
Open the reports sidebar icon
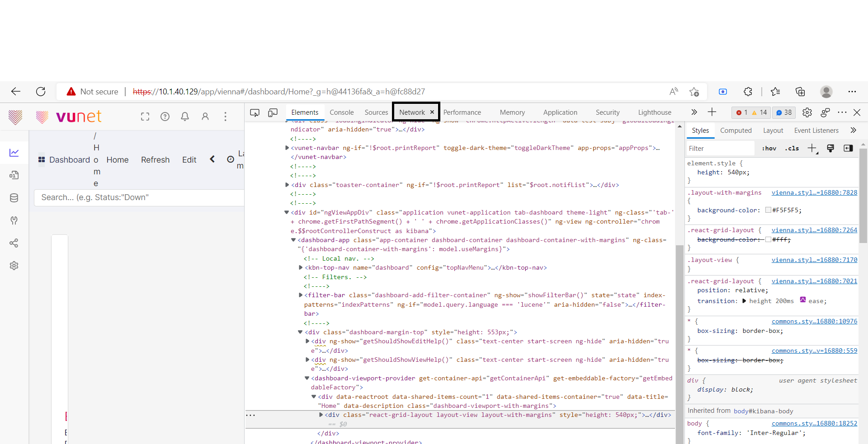point(14,175)
